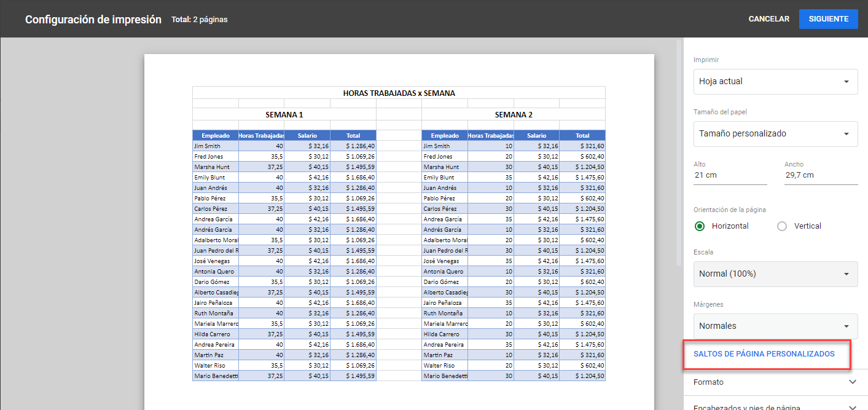Open the Escala Normal (100%) dropdown
This screenshot has height=410, width=868.
click(x=775, y=274)
